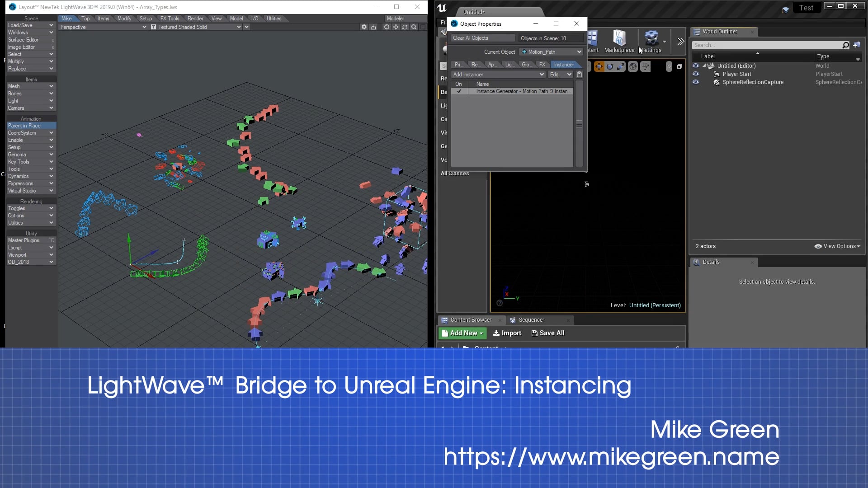Image resolution: width=868 pixels, height=488 pixels.
Task: Click the All Classes category
Action: tap(454, 174)
